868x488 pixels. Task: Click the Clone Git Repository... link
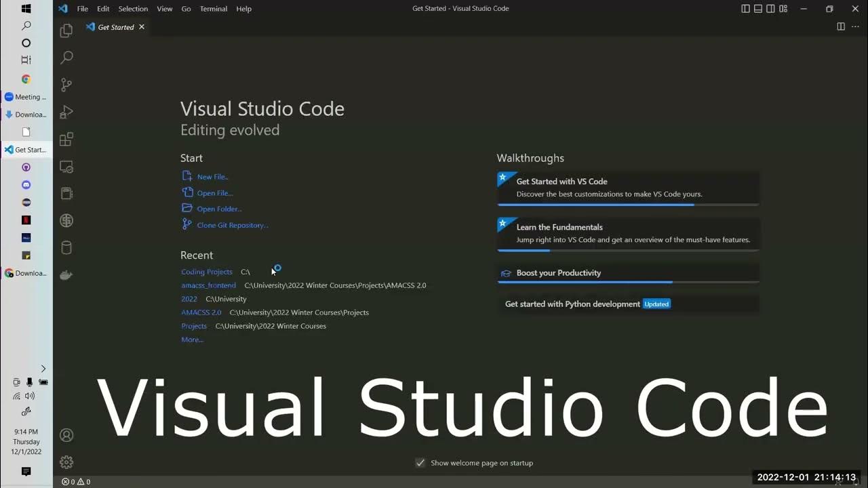tap(233, 226)
